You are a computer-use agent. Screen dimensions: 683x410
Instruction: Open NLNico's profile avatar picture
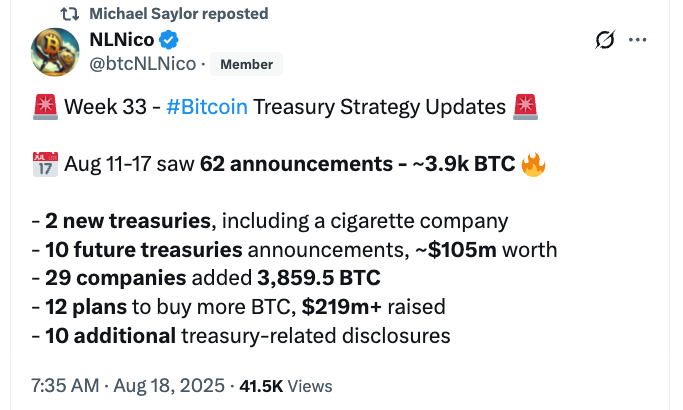pyautogui.click(x=55, y=52)
